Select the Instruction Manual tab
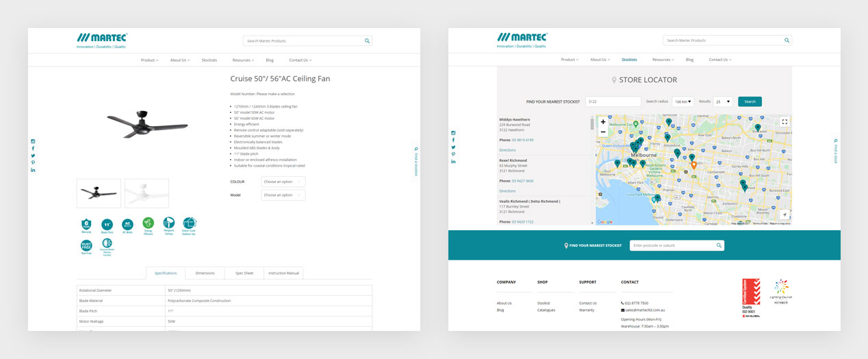The image size is (868, 359). (283, 273)
